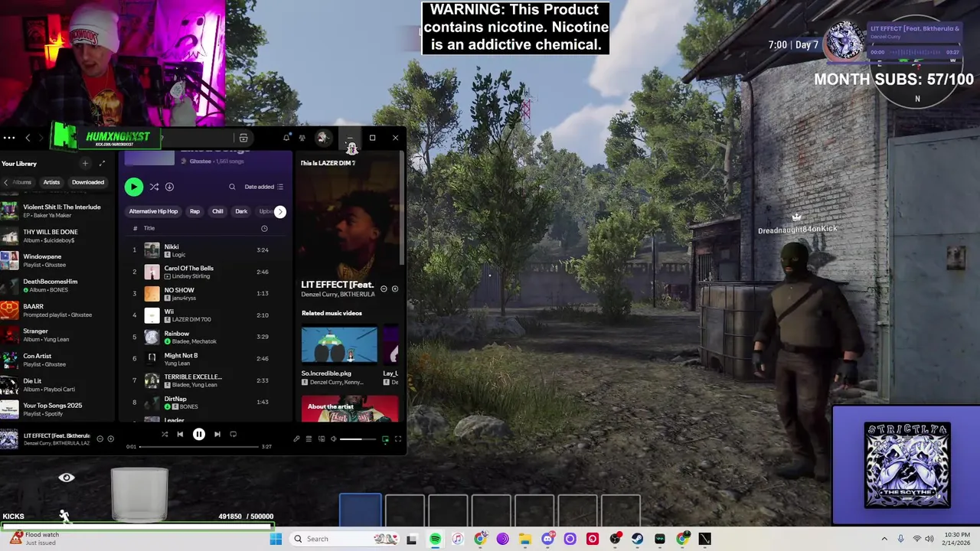Open Connect to a device icon

tap(322, 439)
